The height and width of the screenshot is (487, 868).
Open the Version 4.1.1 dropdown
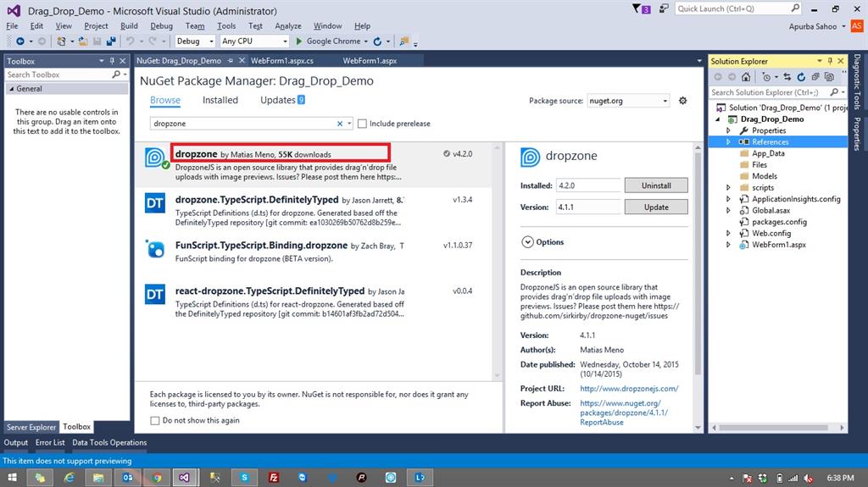point(588,207)
